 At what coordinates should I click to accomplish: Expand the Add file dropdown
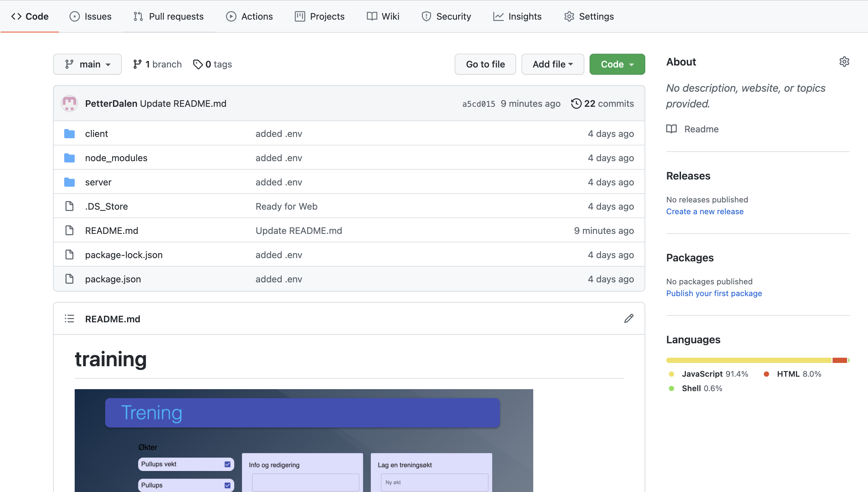coord(552,64)
